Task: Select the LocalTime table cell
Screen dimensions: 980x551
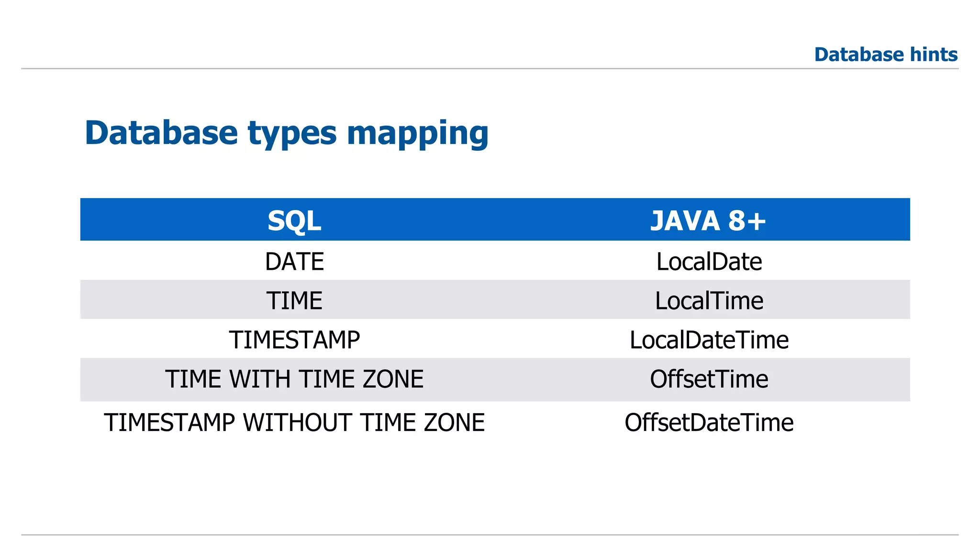Action: 709,301
